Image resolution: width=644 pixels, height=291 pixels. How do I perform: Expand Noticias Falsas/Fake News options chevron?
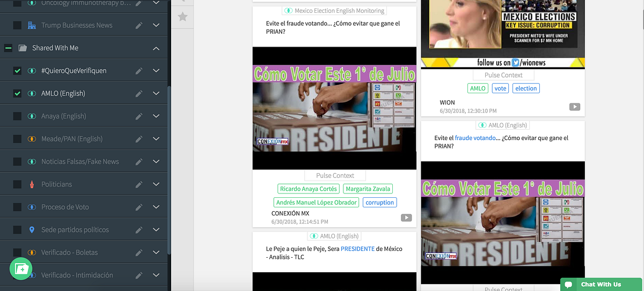coord(156,161)
